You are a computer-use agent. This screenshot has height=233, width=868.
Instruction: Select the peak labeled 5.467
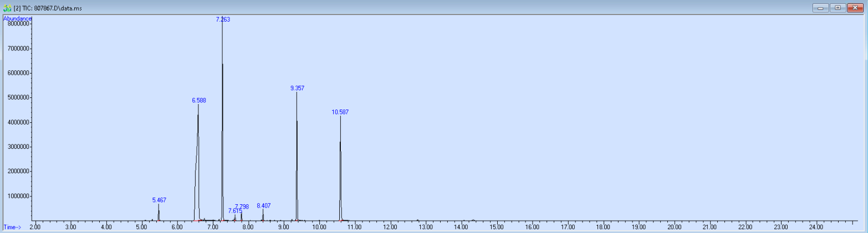click(159, 200)
